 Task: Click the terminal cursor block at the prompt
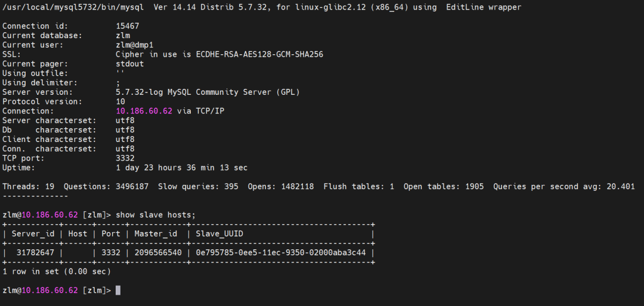pos(118,290)
